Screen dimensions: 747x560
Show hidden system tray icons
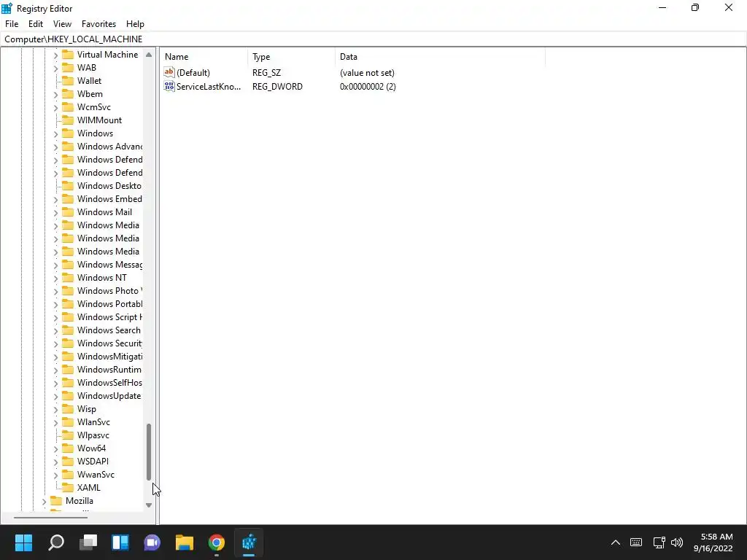coord(616,542)
